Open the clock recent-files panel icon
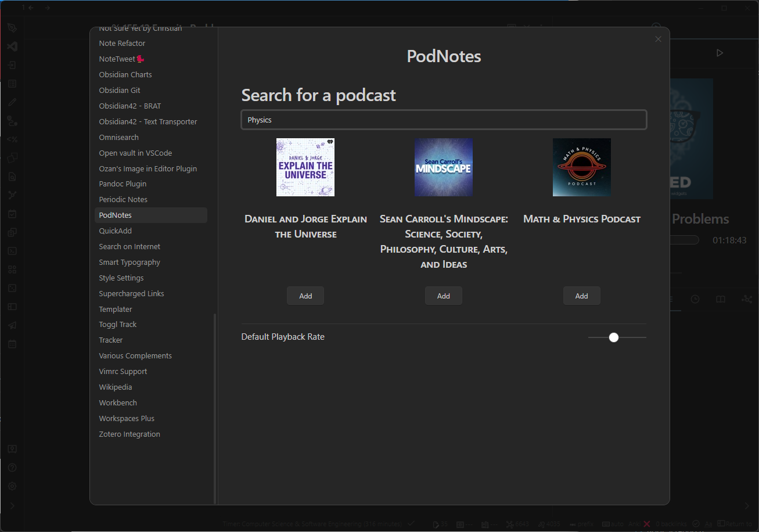This screenshot has height=532, width=759. click(695, 299)
